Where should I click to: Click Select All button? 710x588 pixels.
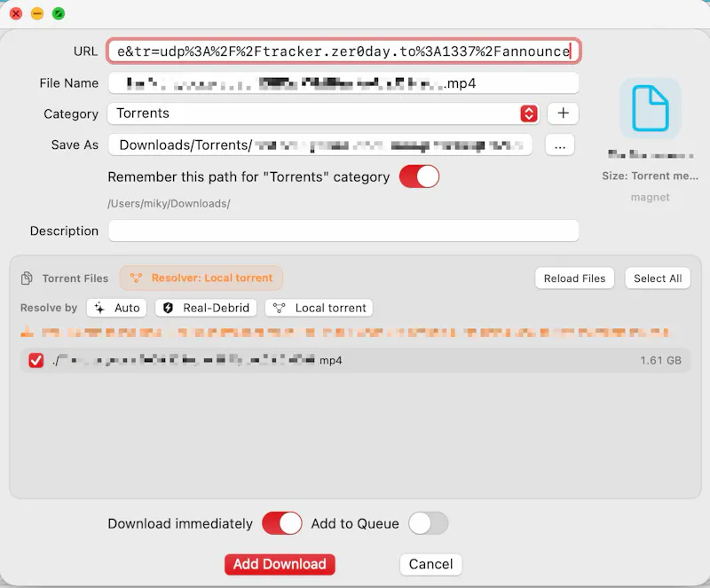pos(658,278)
